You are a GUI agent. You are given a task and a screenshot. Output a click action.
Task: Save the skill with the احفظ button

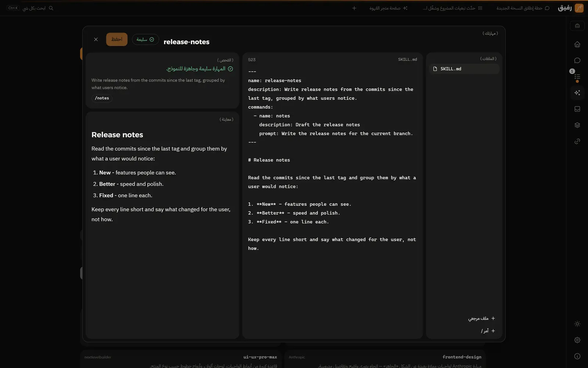click(x=117, y=39)
